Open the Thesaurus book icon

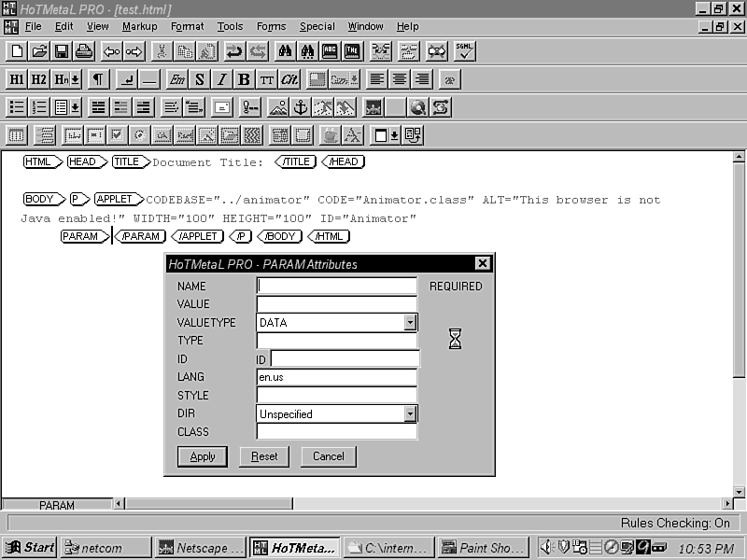pos(352,51)
